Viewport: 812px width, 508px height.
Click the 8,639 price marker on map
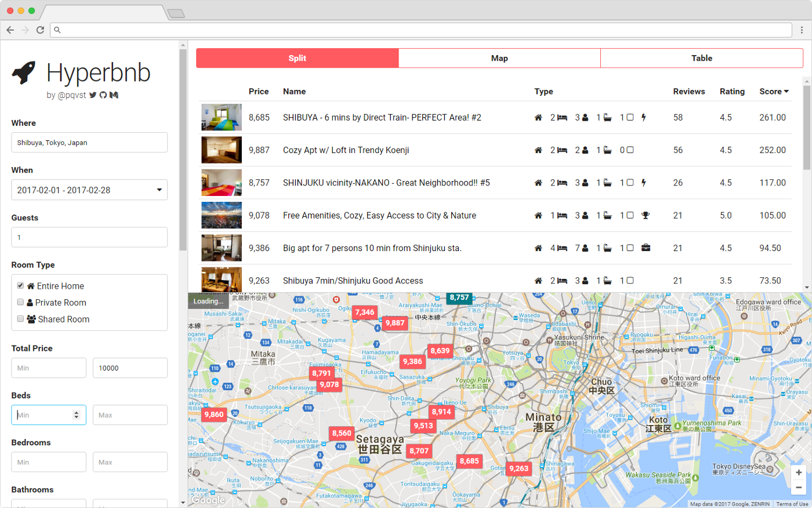point(440,351)
